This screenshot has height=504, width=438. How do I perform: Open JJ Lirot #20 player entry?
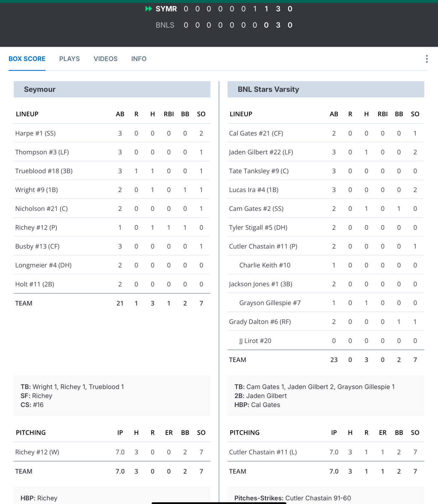click(x=255, y=341)
